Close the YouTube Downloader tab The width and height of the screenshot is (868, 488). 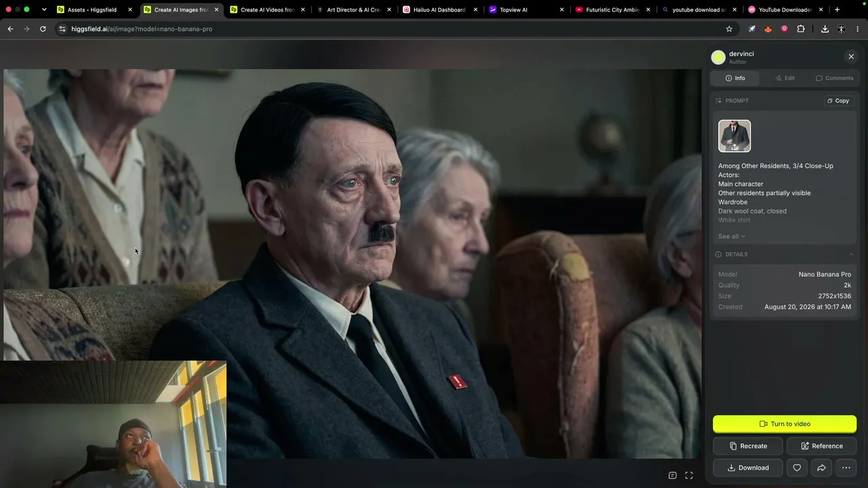tap(821, 9)
